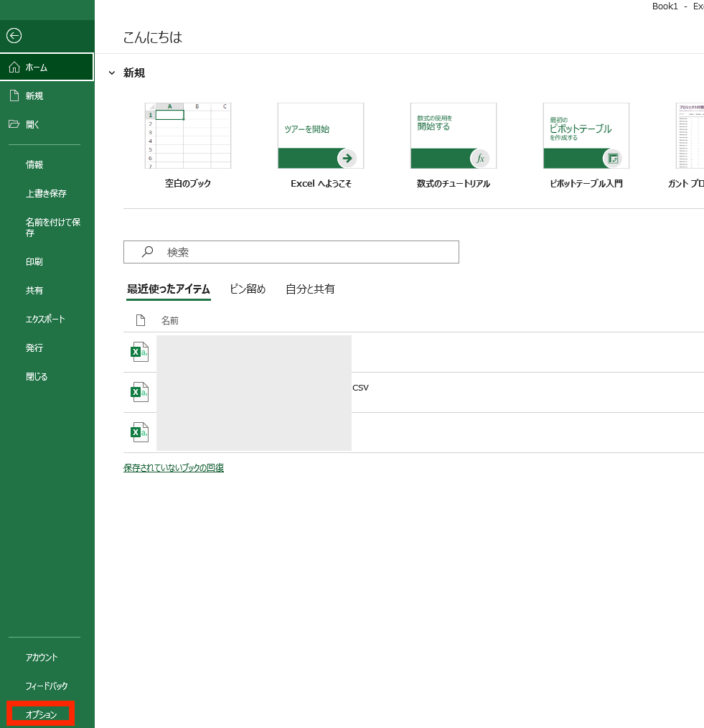Open the 情報 menu item
This screenshot has height=728, width=704.
point(34,164)
